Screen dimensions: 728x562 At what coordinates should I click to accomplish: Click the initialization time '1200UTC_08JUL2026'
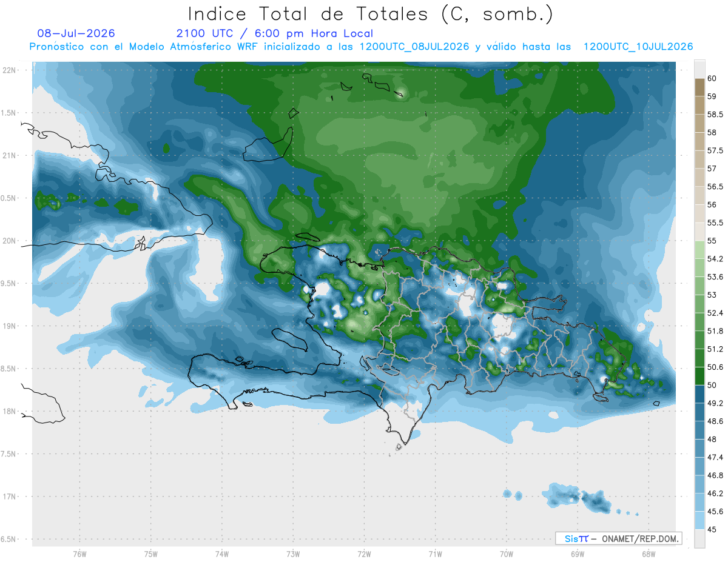(414, 47)
